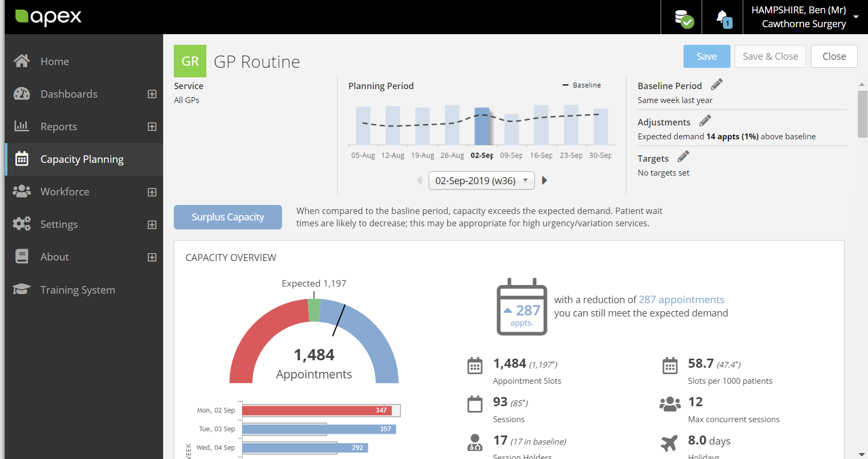Open the week selector 02-Sep-2019 dropdown

point(481,180)
